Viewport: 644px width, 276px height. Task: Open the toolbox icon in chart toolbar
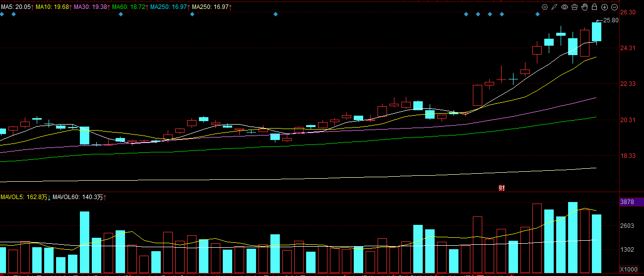coord(575,7)
